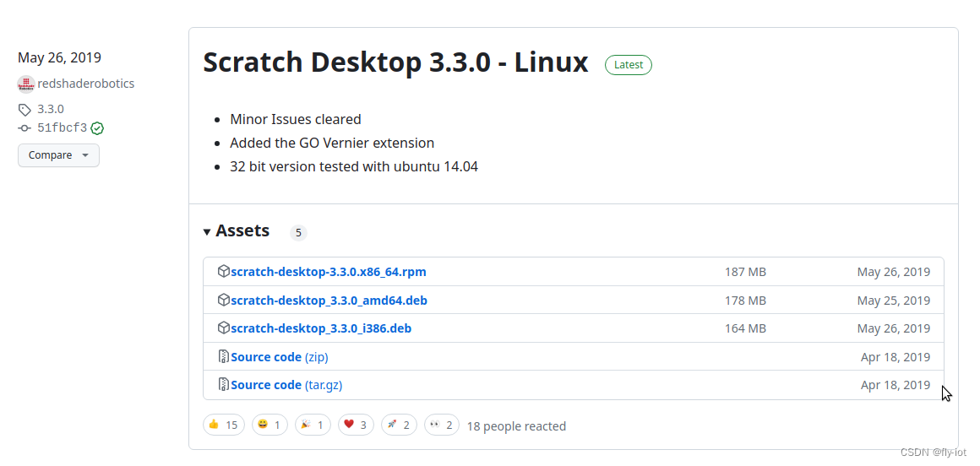Image resolution: width=980 pixels, height=466 pixels.
Task: Click package icon for amd64.deb asset
Action: pos(223,300)
